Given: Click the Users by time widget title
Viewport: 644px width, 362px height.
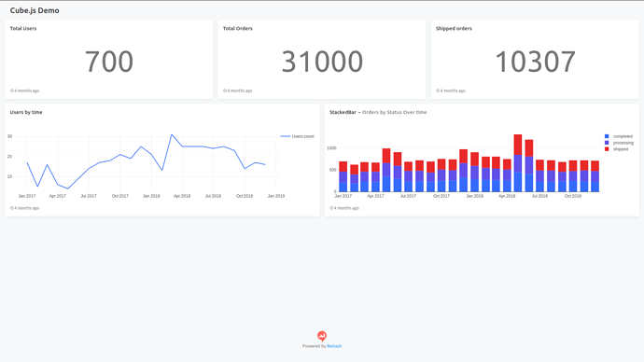Looking at the screenshot, I should [x=26, y=112].
